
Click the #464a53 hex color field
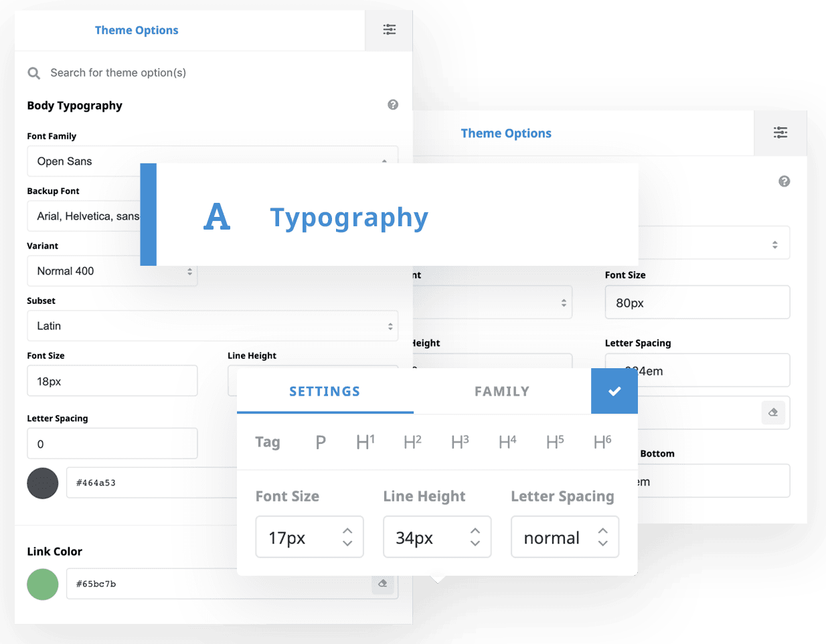pos(151,483)
